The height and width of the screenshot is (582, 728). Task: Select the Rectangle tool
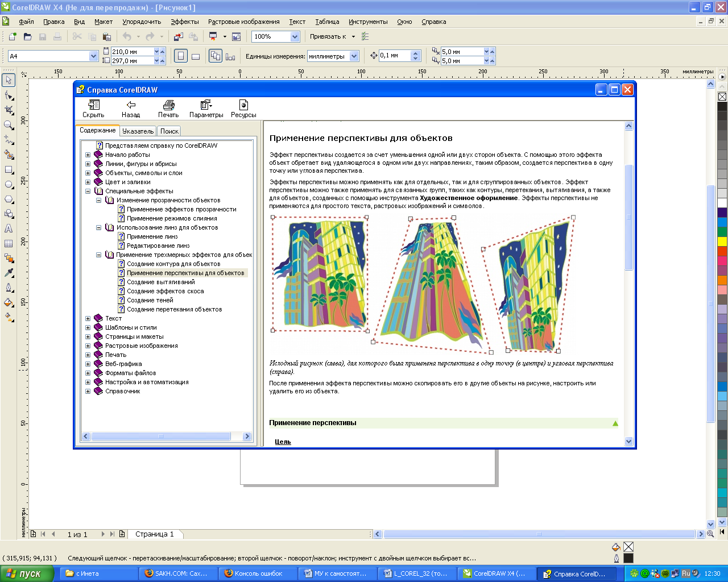pos(9,169)
